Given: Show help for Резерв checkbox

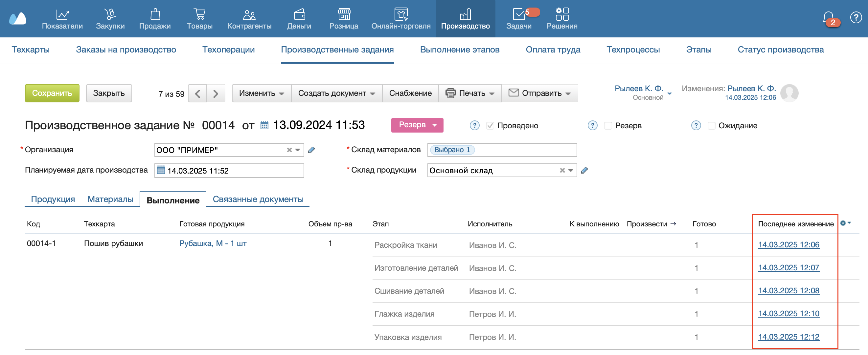Looking at the screenshot, I should [592, 126].
